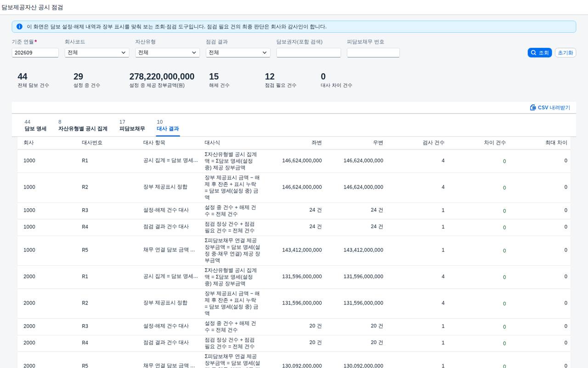Click the 278,220,000,000 summary amount
Screen dimensions: 588x368
tap(162, 77)
